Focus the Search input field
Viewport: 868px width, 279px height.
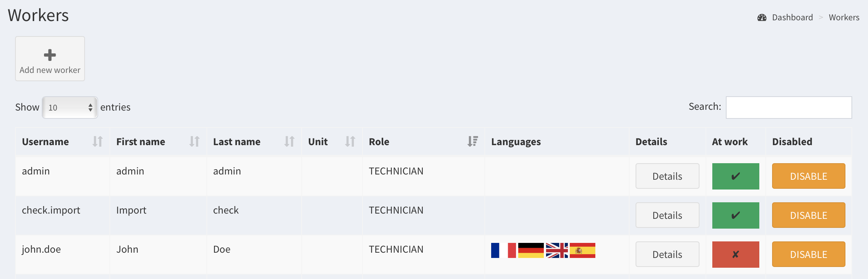[x=789, y=108]
